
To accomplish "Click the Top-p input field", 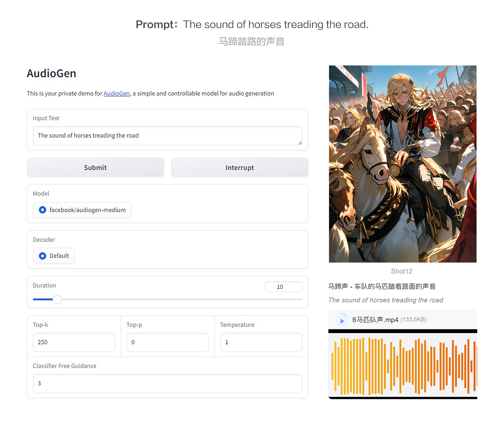I will click(167, 342).
